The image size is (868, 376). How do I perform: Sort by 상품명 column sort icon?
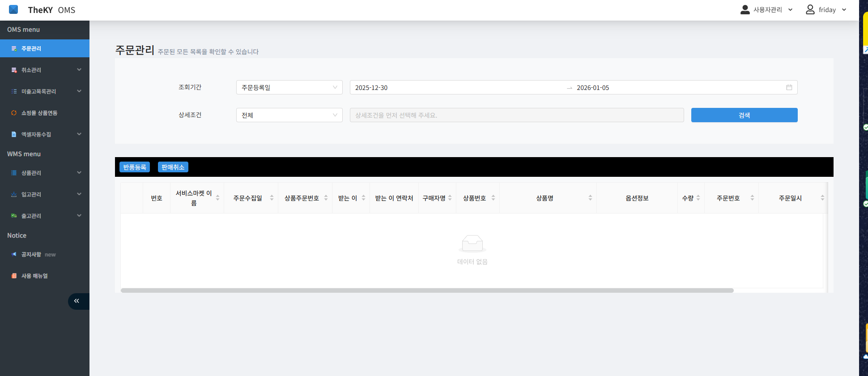tap(590, 198)
